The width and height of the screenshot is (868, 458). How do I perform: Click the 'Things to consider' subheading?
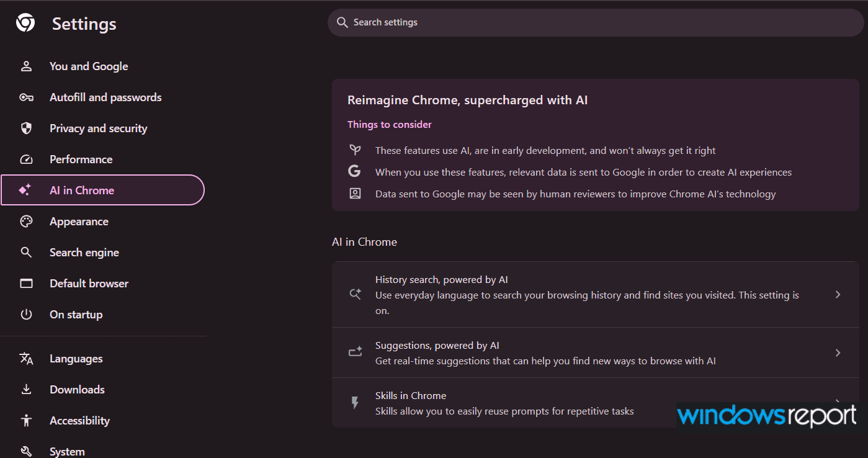pos(390,124)
